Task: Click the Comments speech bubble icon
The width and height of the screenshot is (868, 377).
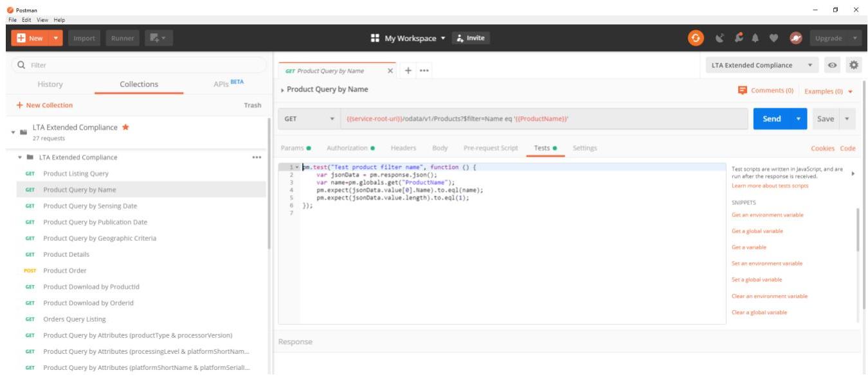Action: tap(743, 91)
